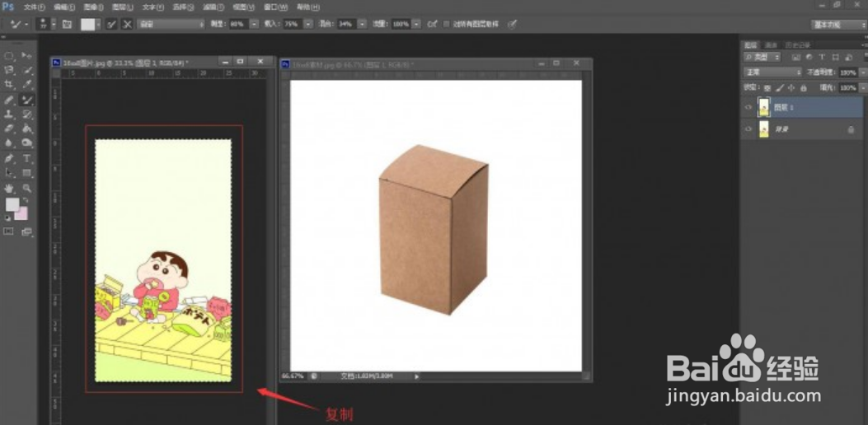Image resolution: width=868 pixels, height=425 pixels.
Task: Reset default foreground and background colors
Action: (7, 218)
